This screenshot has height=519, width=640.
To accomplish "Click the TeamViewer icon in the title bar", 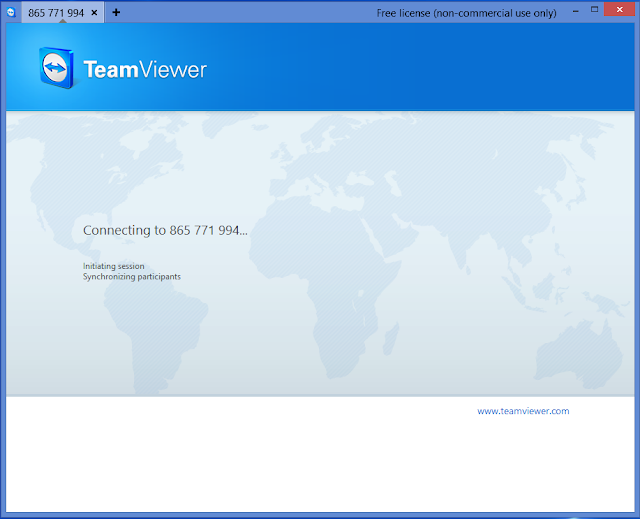I will pos(11,12).
